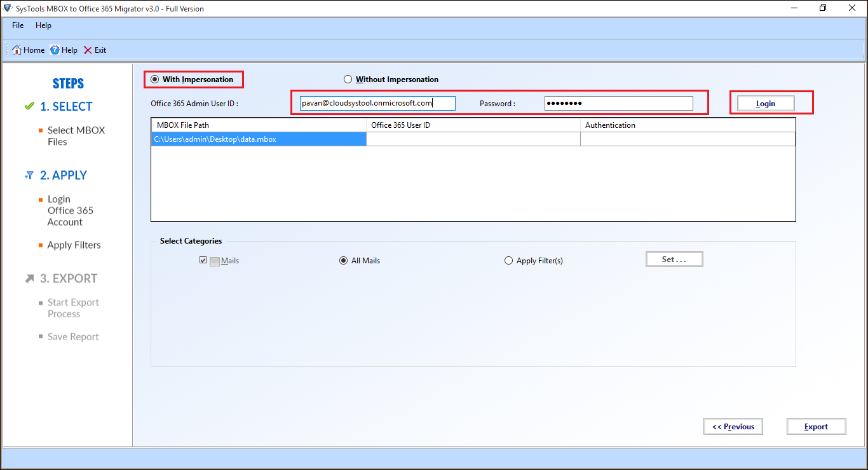The width and height of the screenshot is (868, 470).
Task: Click the Login Office 365 Account step
Action: point(71,211)
